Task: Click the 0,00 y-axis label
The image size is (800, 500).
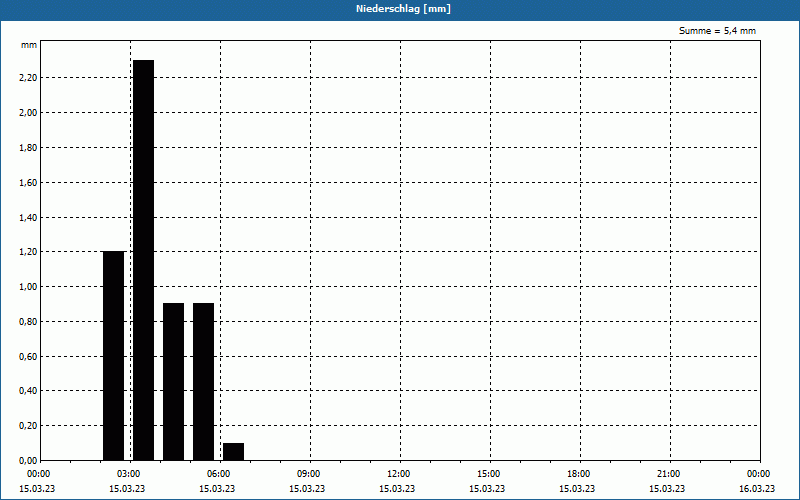Action: 29,461
